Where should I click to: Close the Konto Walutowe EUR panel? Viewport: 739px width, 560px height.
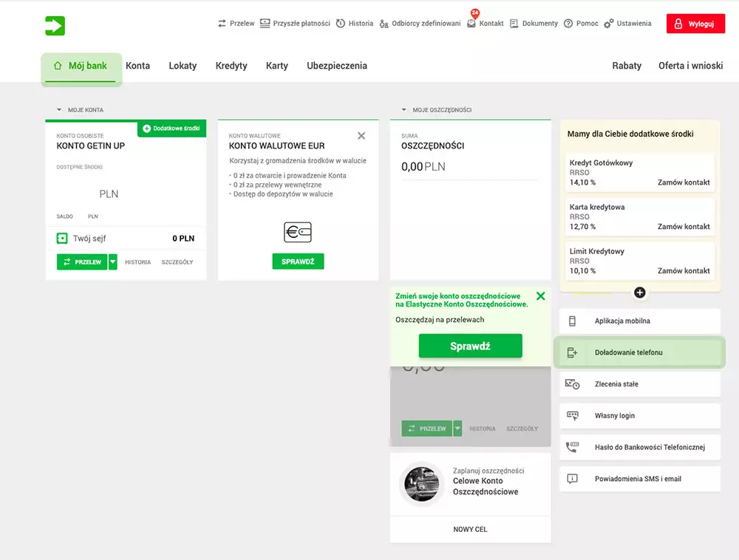pyautogui.click(x=361, y=136)
